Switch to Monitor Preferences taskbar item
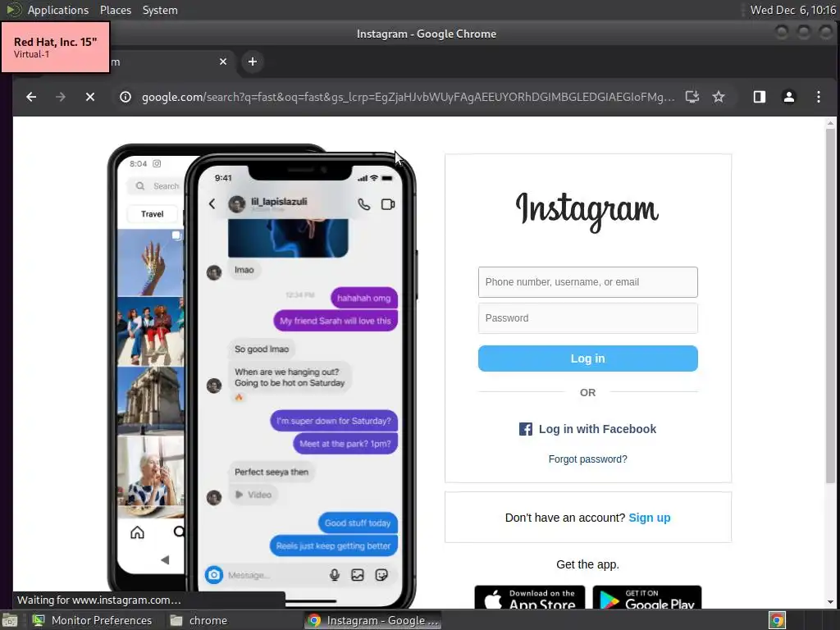 (x=92, y=620)
